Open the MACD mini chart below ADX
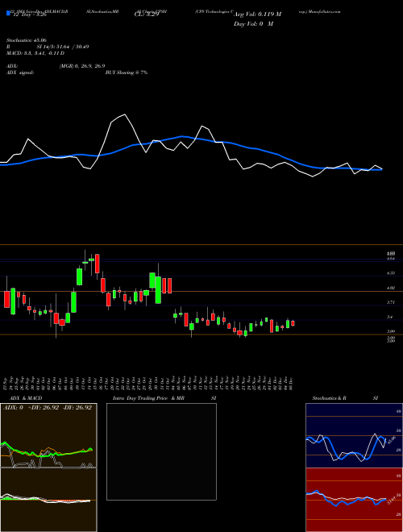403x532 pixels. point(48,500)
